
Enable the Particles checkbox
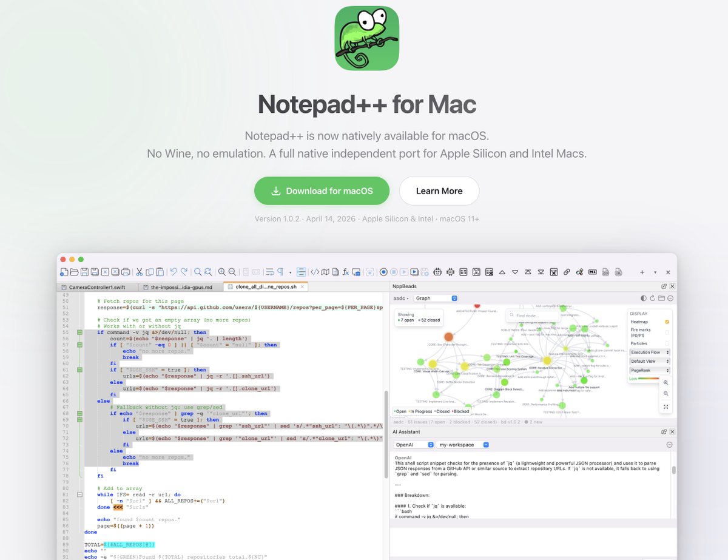pos(667,343)
